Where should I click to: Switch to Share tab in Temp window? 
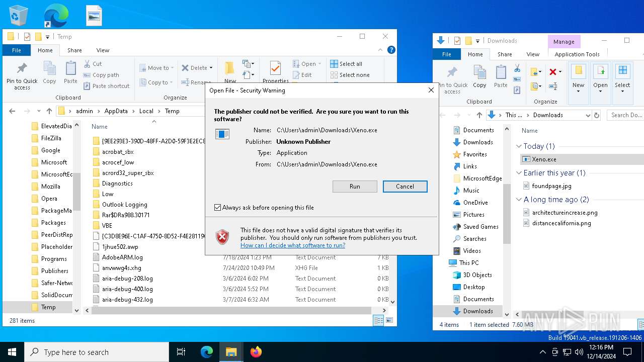74,50
